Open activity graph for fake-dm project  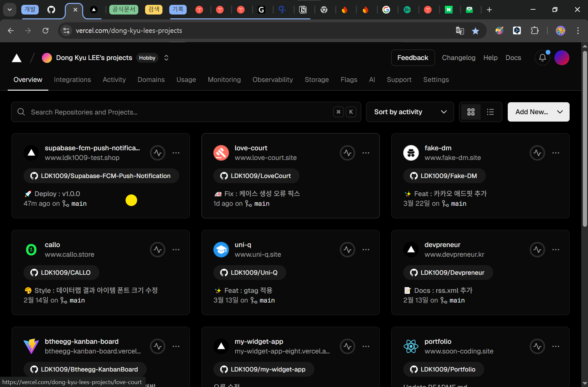(x=537, y=153)
